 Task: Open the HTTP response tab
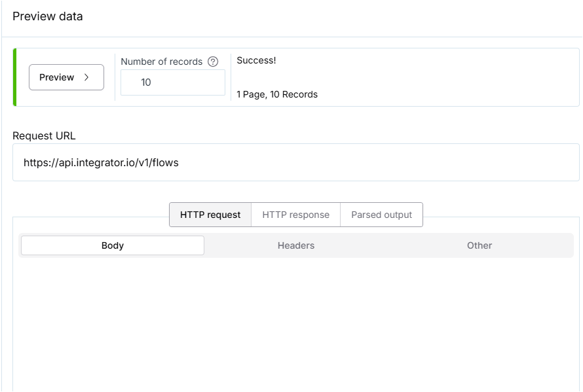click(x=295, y=215)
